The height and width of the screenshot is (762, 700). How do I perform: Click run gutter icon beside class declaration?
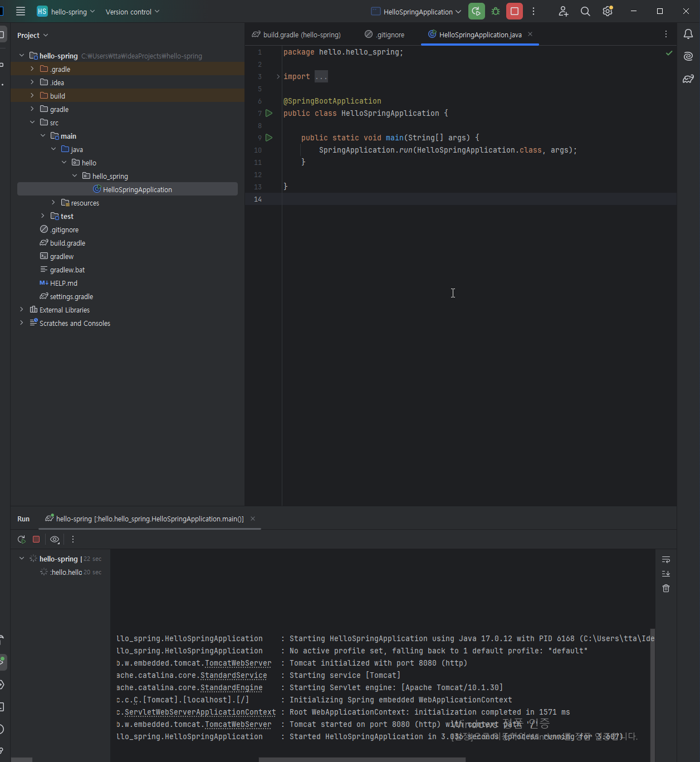[269, 113]
